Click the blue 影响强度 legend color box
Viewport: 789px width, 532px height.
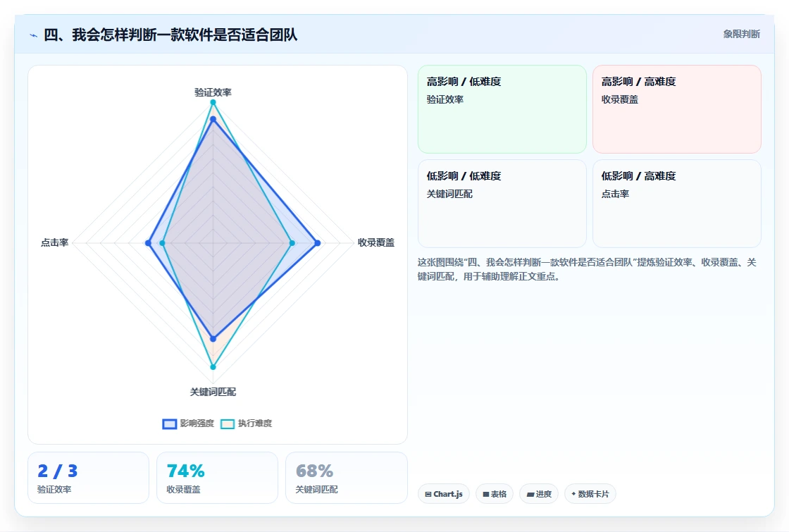click(170, 423)
